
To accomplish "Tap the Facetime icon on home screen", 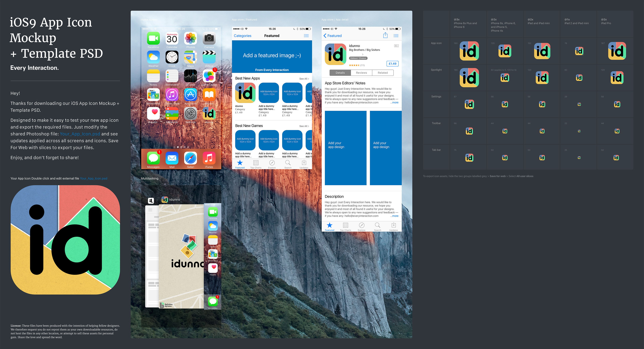I will (x=153, y=38).
